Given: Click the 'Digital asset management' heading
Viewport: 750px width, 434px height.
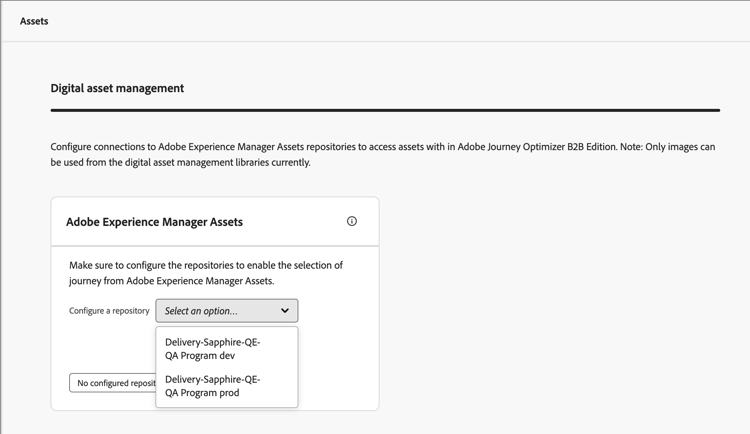Looking at the screenshot, I should coord(117,88).
